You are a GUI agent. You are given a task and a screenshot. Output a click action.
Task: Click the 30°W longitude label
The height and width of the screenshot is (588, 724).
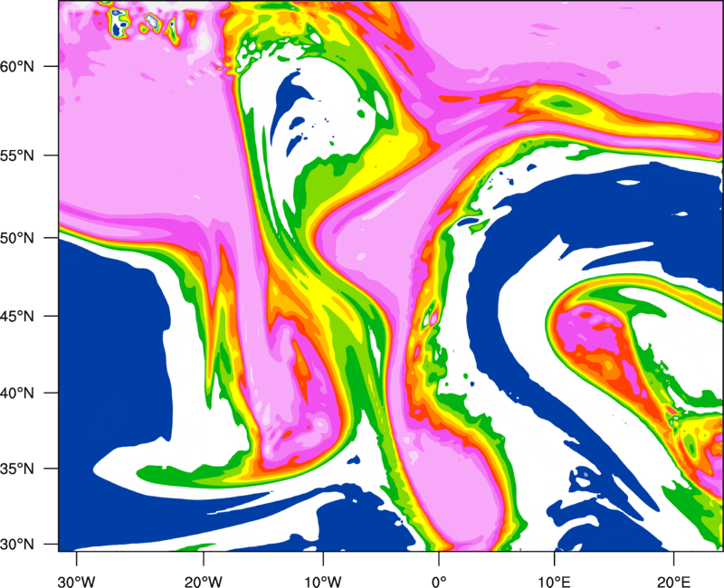[76, 582]
